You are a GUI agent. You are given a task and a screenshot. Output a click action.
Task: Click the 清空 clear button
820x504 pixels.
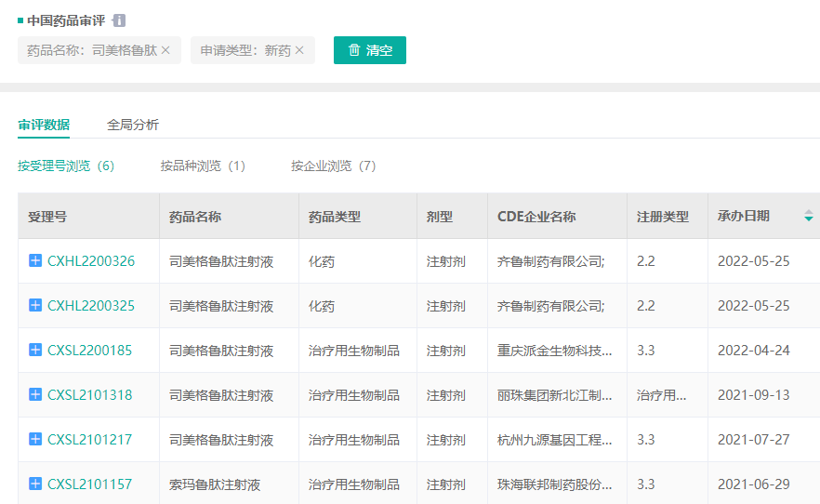point(369,50)
